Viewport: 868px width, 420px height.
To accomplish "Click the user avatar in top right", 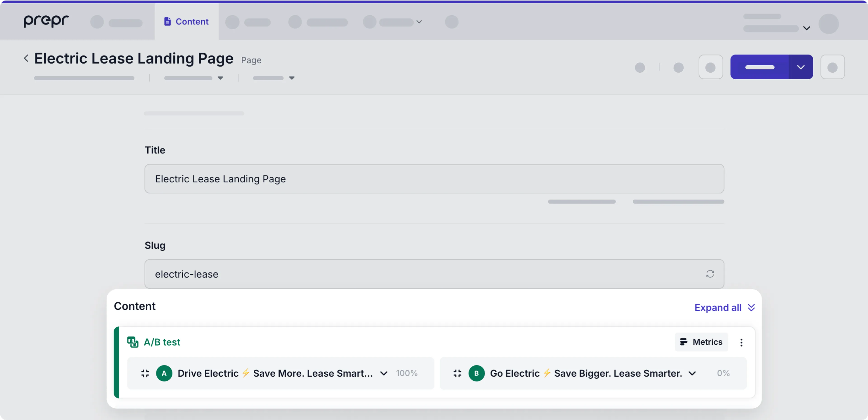I will [x=829, y=24].
